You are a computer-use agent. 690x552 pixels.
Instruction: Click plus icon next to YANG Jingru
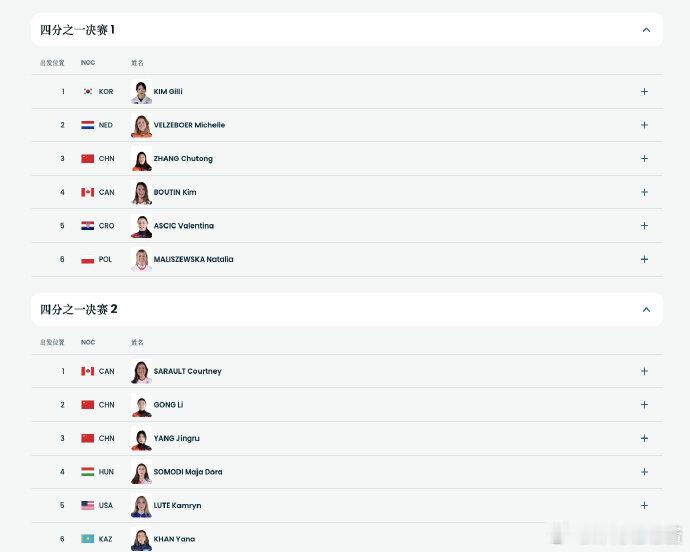tap(644, 438)
